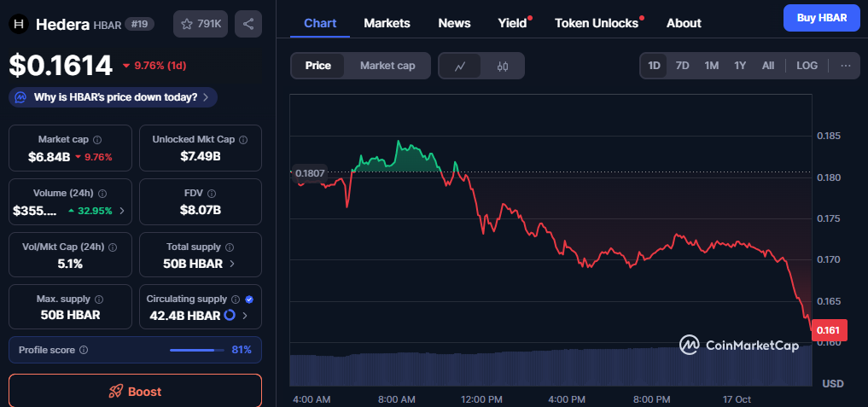Click the share icon next to watchlist
This screenshot has height=407, width=868.
tap(248, 24)
